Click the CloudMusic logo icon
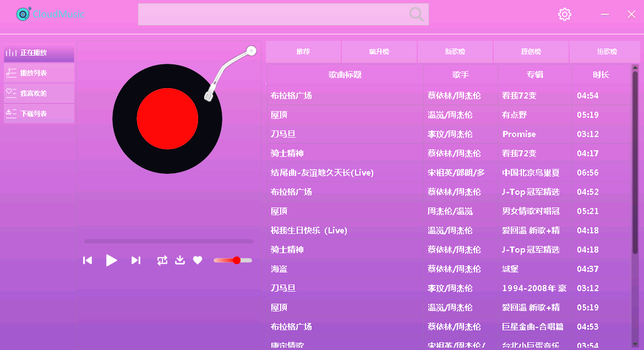The height and width of the screenshot is (350, 644). click(24, 14)
